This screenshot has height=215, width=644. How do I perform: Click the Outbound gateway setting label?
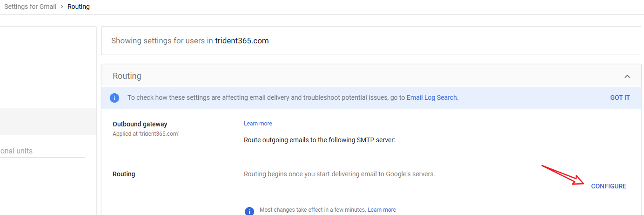pos(140,124)
